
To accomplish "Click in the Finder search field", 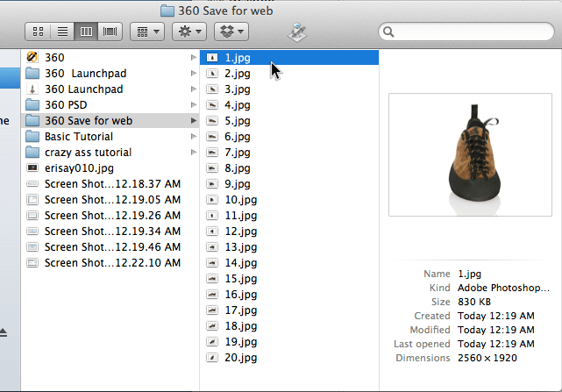I will (x=465, y=32).
